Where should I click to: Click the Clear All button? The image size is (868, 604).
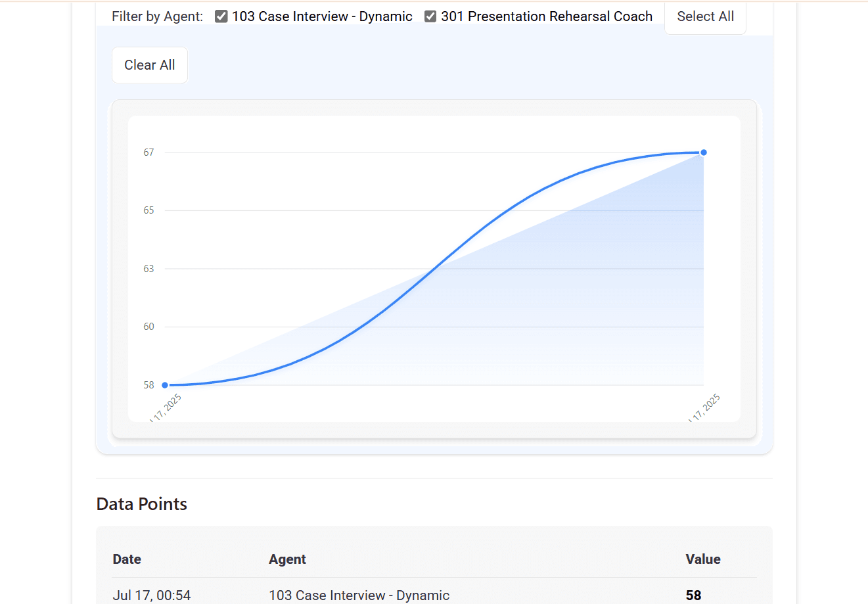(x=150, y=65)
